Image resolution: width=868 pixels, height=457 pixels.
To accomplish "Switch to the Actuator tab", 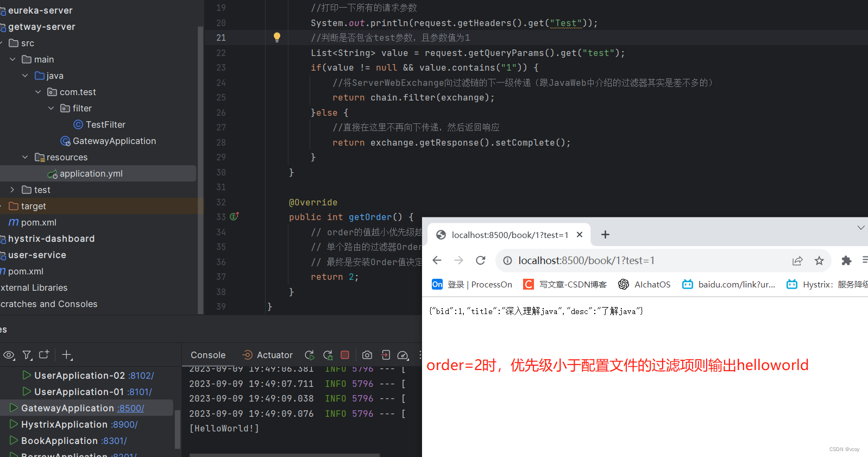I will 267,355.
